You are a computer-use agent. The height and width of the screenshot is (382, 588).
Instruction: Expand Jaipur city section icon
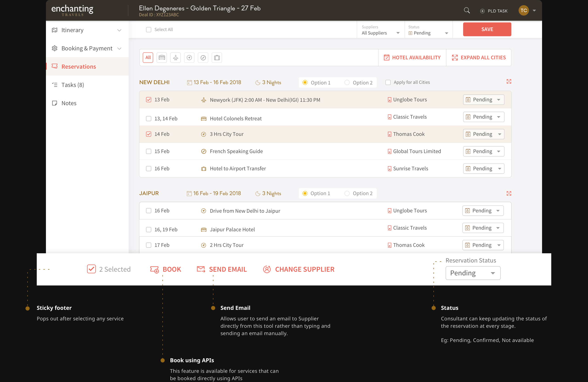click(509, 193)
